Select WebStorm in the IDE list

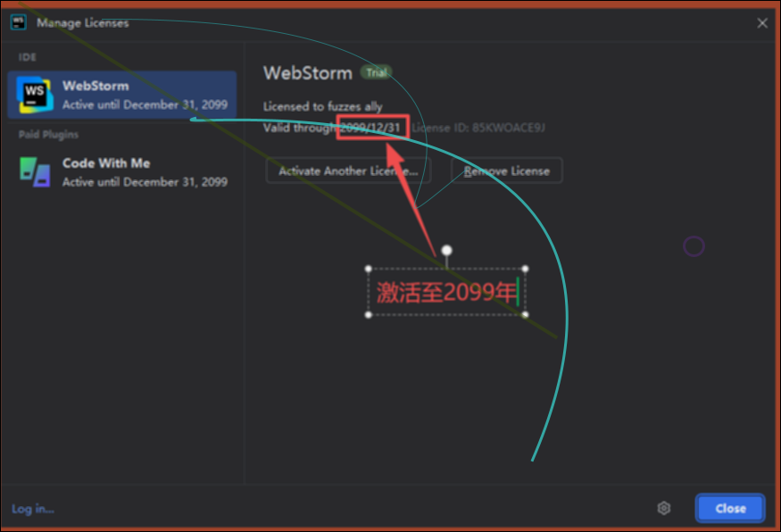[x=122, y=95]
